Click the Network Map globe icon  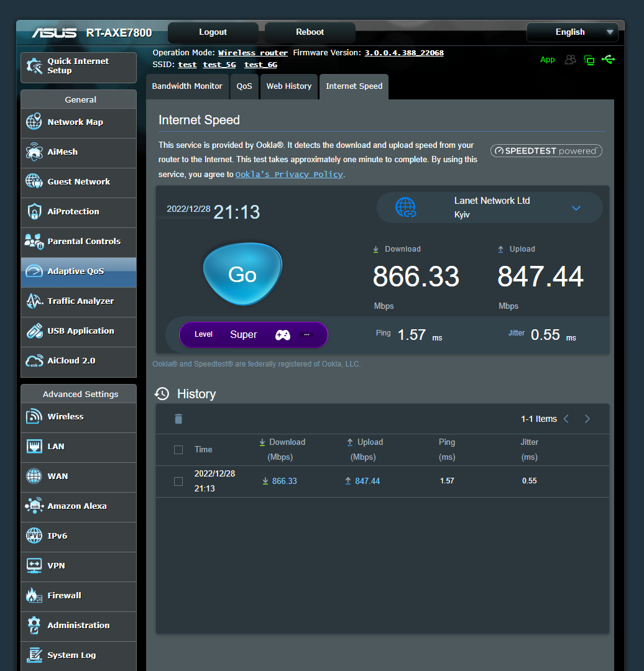coord(34,122)
